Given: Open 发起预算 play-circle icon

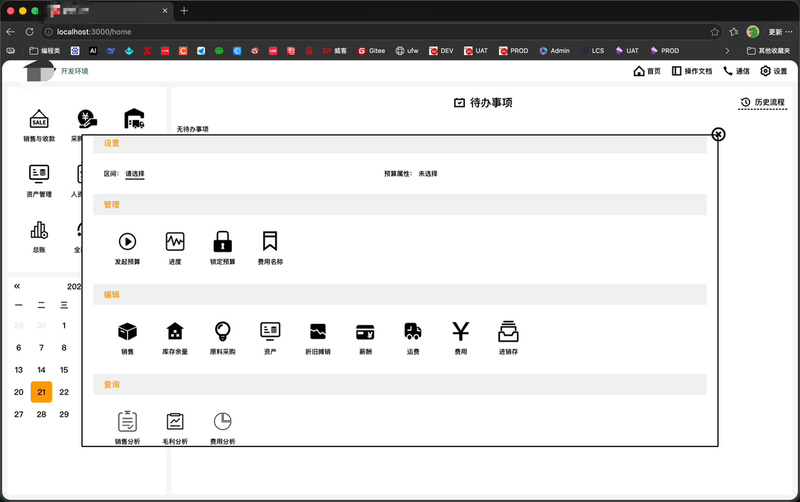Looking at the screenshot, I should point(127,242).
